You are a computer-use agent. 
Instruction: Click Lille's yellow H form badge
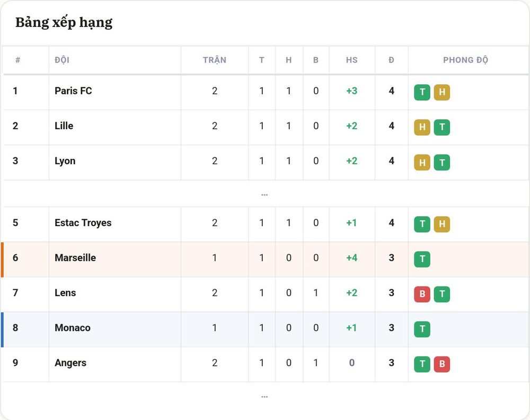coord(422,128)
